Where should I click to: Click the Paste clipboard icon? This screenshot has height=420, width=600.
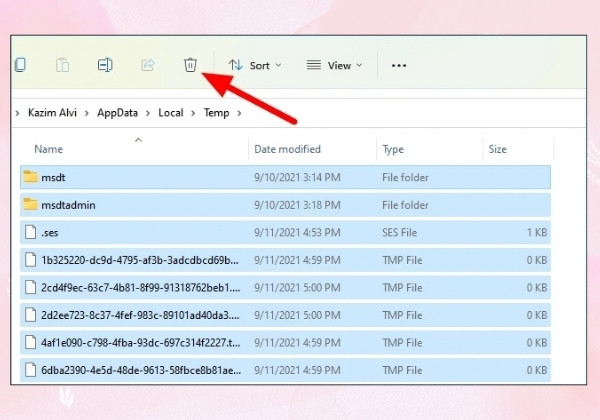62,65
